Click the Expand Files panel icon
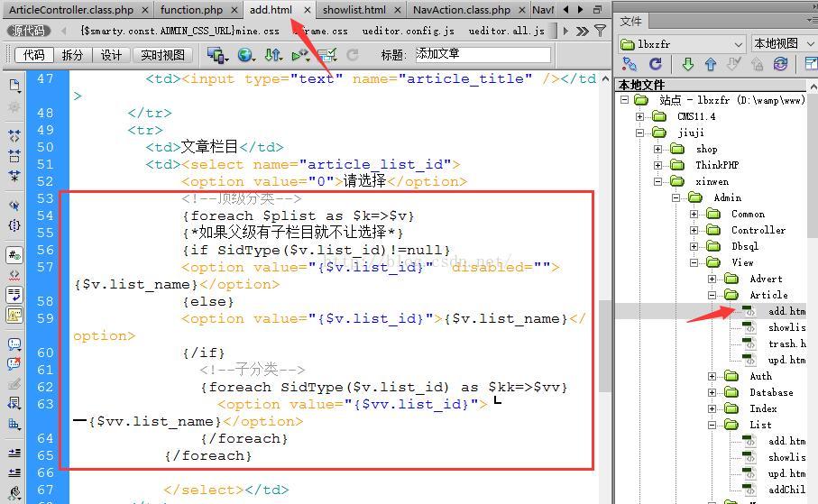 click(x=811, y=64)
